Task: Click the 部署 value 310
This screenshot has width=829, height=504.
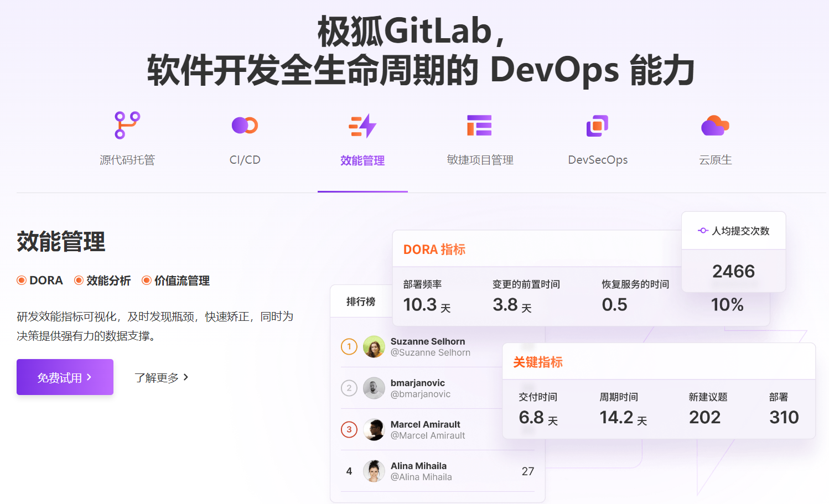Action: [784, 417]
